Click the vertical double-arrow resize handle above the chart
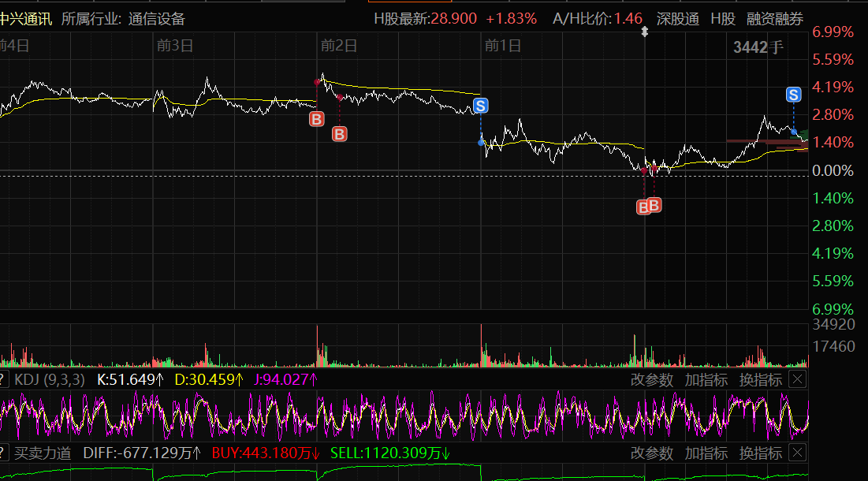The height and width of the screenshot is (481, 868). [x=645, y=32]
